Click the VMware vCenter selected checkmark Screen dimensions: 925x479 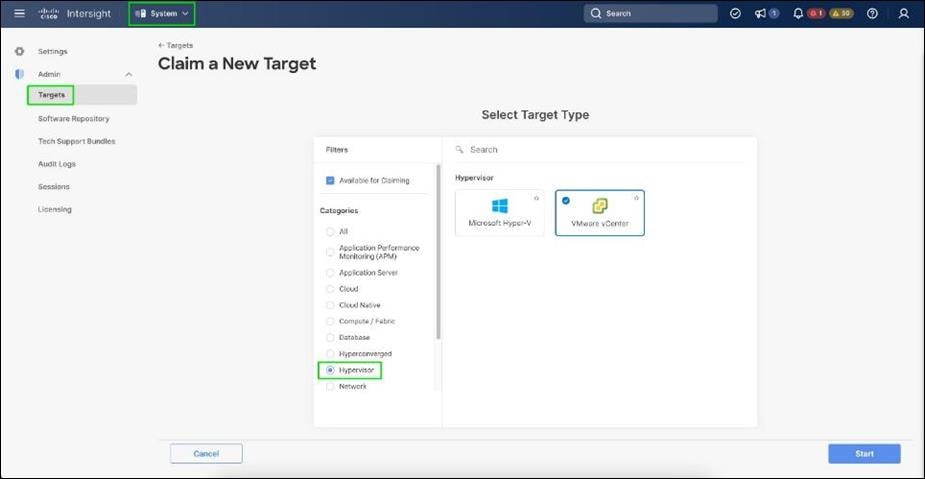[x=566, y=201]
